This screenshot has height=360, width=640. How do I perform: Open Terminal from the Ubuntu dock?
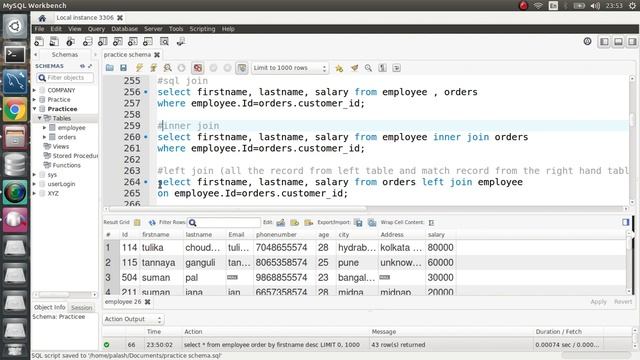[15, 54]
